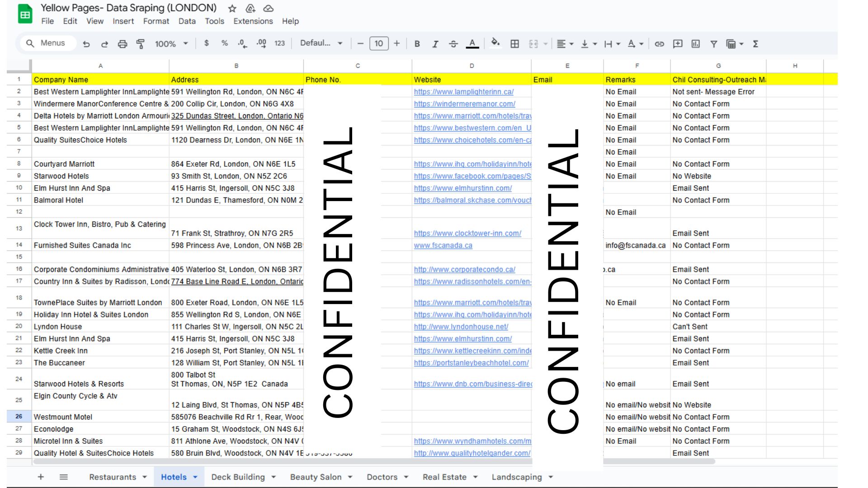Click the Insert chart icon
868x488 pixels.
point(695,44)
